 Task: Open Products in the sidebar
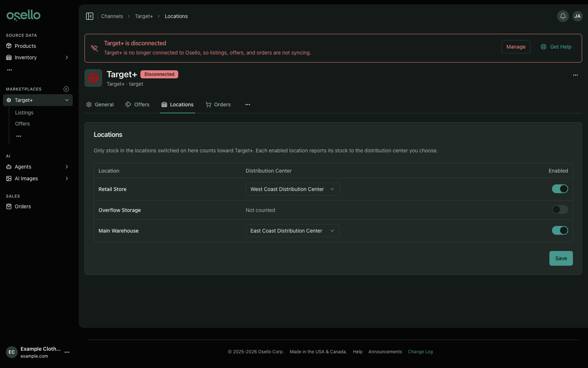pyautogui.click(x=38, y=46)
